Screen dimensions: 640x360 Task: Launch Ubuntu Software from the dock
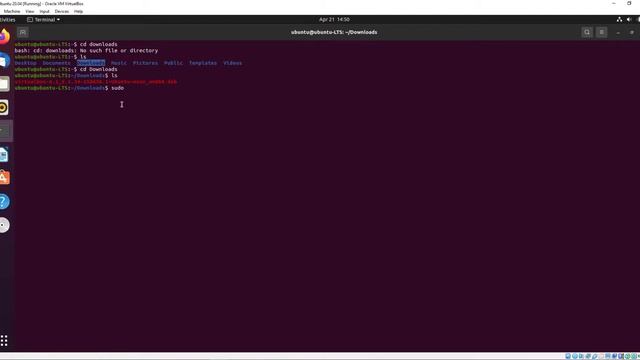(4, 178)
